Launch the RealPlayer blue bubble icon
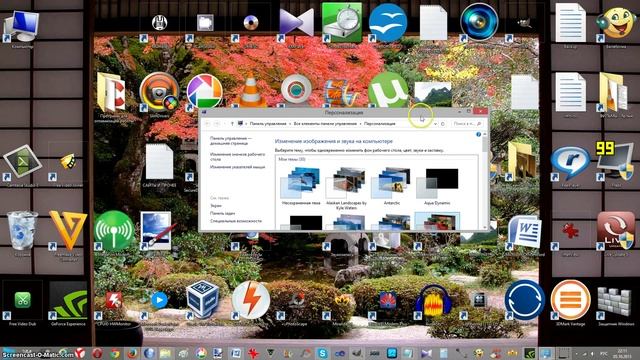This screenshot has width=640, height=360. click(x=570, y=163)
